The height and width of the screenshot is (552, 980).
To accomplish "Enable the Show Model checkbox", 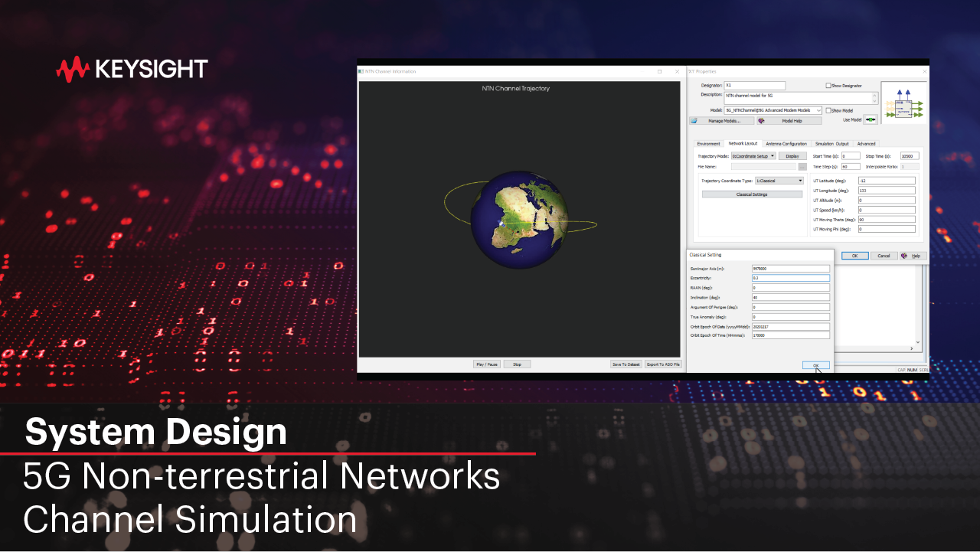I will (828, 110).
